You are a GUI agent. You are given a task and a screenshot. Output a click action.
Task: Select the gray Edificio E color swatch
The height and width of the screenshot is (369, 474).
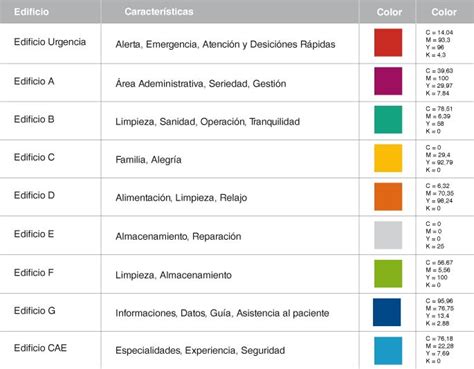pyautogui.click(x=388, y=235)
